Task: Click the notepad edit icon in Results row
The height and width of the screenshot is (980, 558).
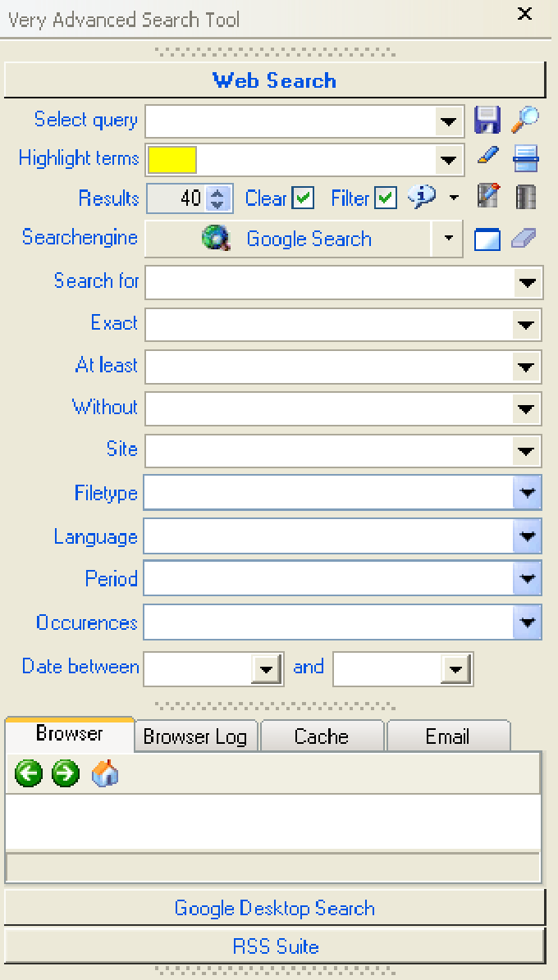Action: (x=487, y=197)
